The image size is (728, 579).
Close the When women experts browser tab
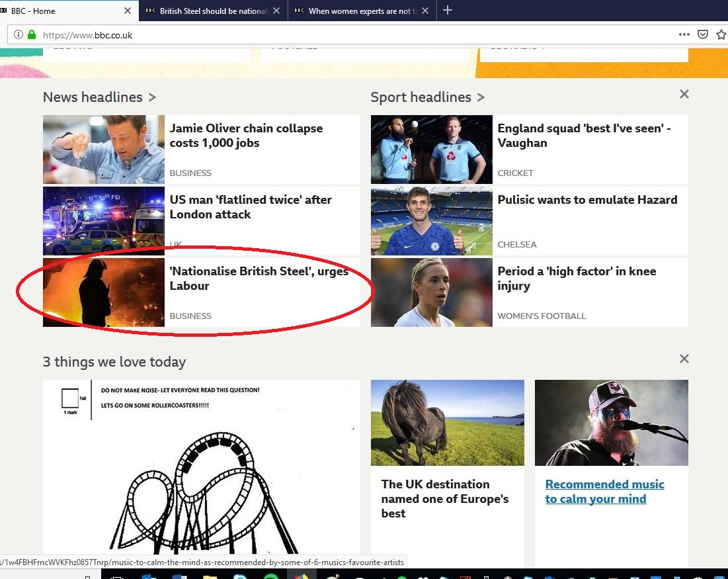[425, 11]
